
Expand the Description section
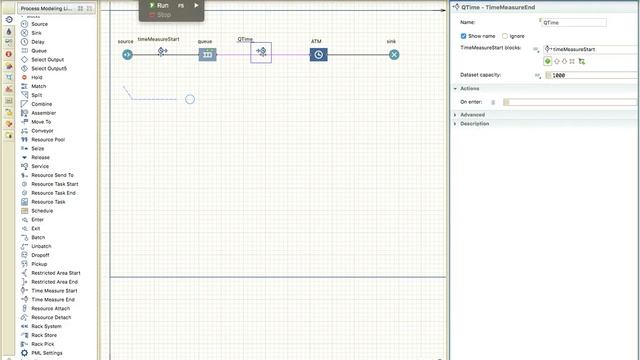455,124
